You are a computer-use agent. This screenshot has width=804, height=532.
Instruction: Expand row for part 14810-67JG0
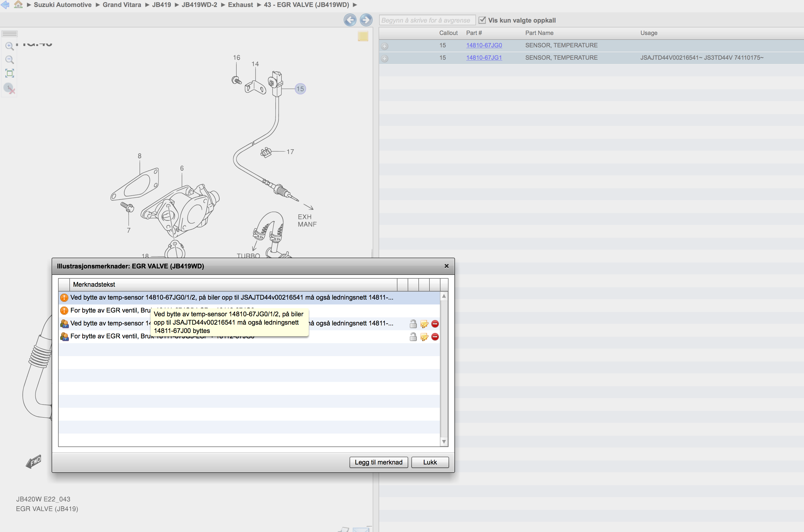point(384,46)
